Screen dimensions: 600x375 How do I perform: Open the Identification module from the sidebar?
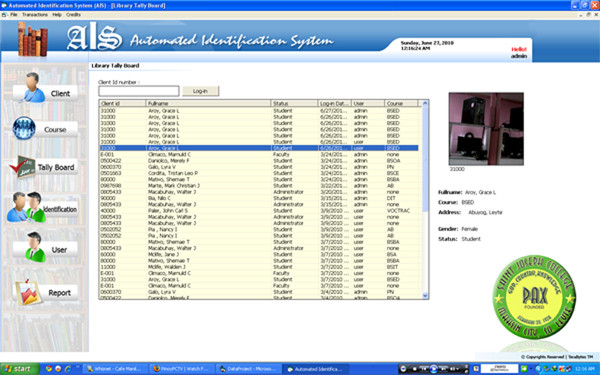tap(43, 207)
